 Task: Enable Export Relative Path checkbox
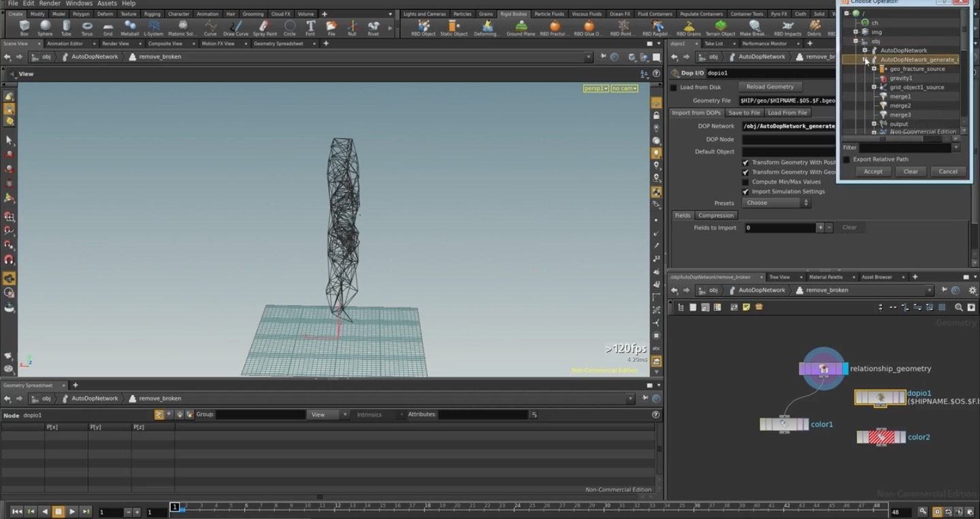click(847, 159)
